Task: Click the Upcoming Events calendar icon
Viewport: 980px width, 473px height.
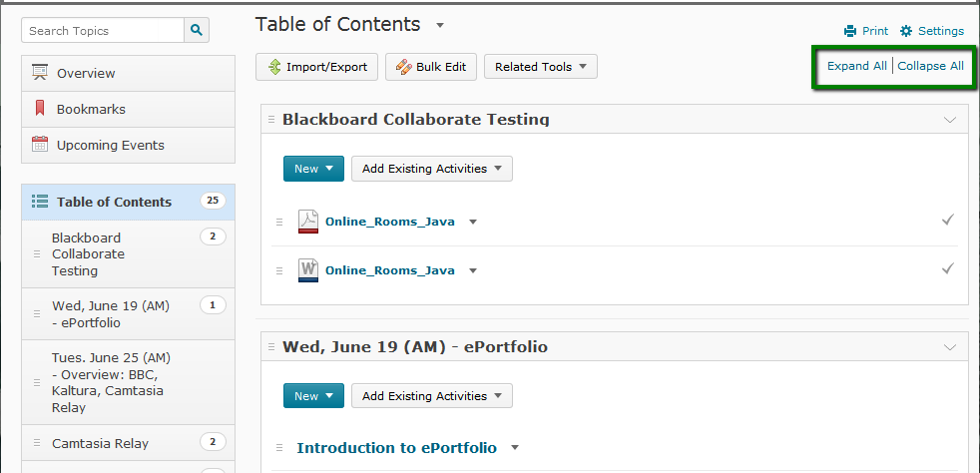Action: pyautogui.click(x=40, y=145)
